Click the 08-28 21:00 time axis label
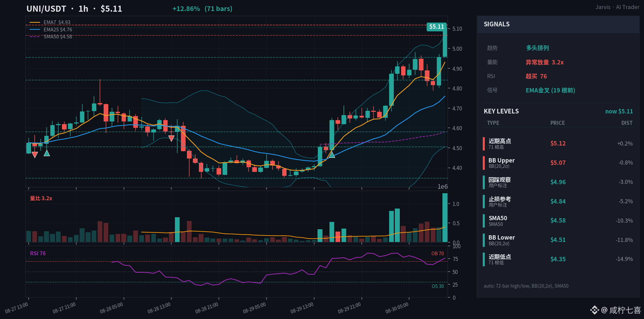This screenshot has width=644, height=319. (207, 308)
